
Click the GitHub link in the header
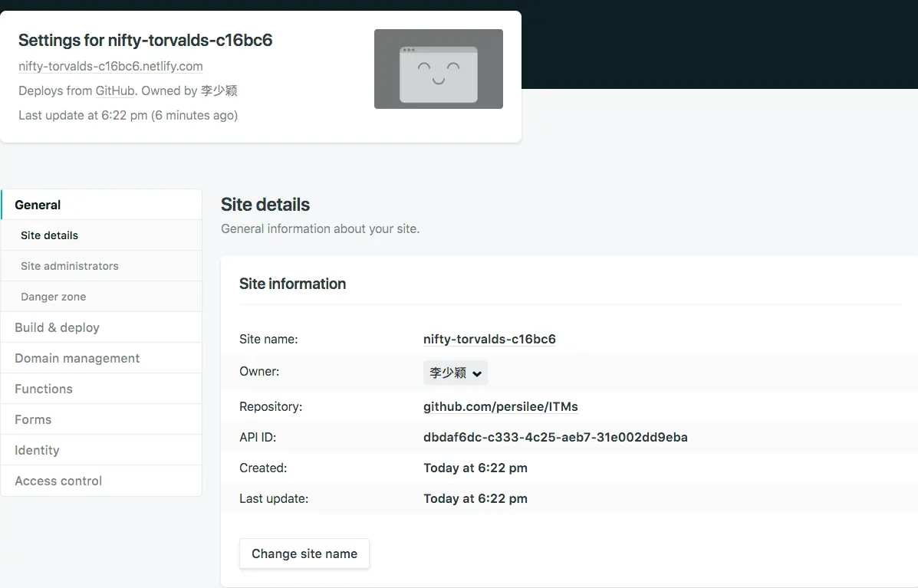[114, 90]
